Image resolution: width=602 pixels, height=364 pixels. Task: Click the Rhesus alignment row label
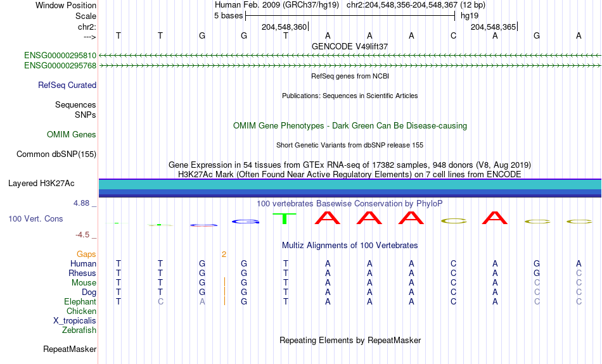pyautogui.click(x=82, y=273)
